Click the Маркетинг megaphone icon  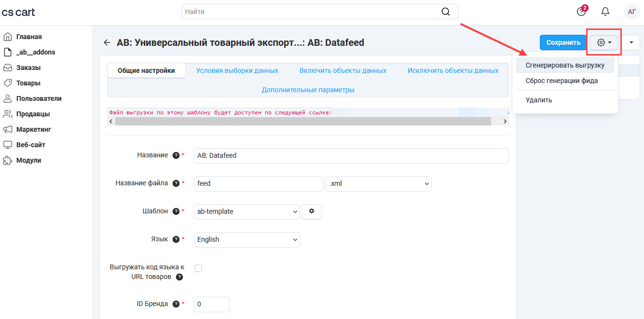(8, 129)
